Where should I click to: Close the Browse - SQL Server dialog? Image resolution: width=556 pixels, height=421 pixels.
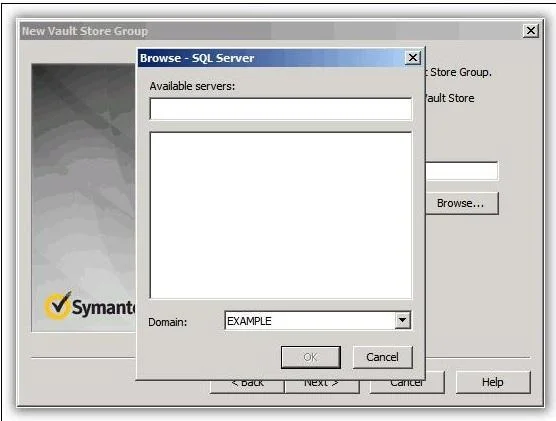click(413, 58)
